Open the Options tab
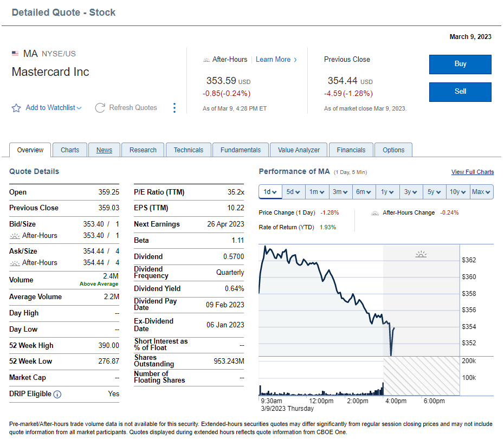 [x=393, y=150]
